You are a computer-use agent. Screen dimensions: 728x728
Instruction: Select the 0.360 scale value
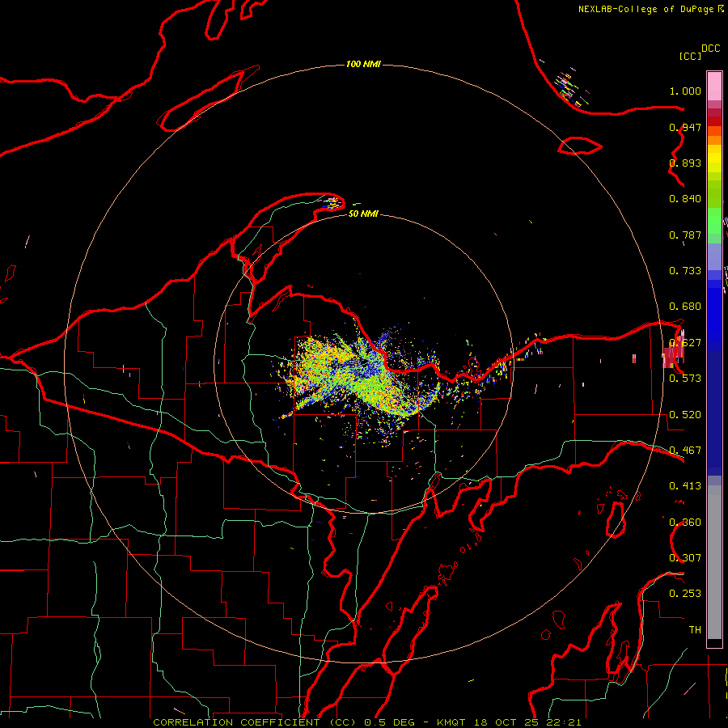tap(685, 522)
